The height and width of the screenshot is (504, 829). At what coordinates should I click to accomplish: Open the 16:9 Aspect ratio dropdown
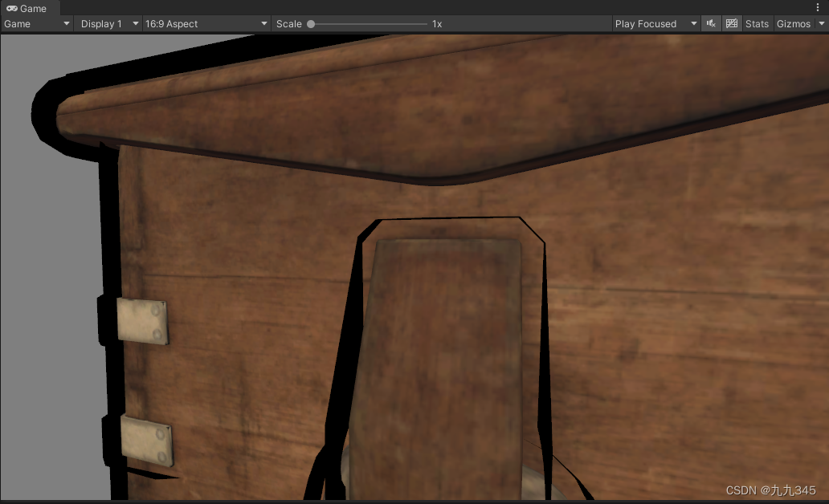[206, 24]
